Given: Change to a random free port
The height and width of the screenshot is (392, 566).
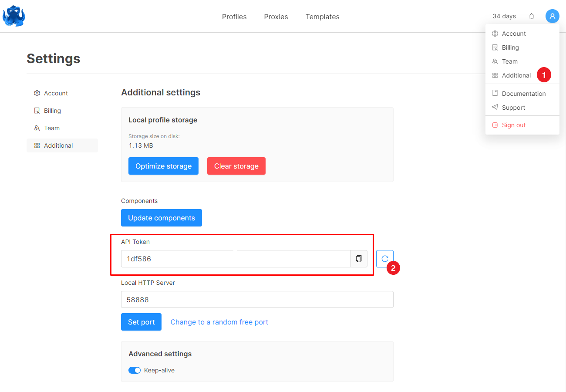Looking at the screenshot, I should (219, 322).
